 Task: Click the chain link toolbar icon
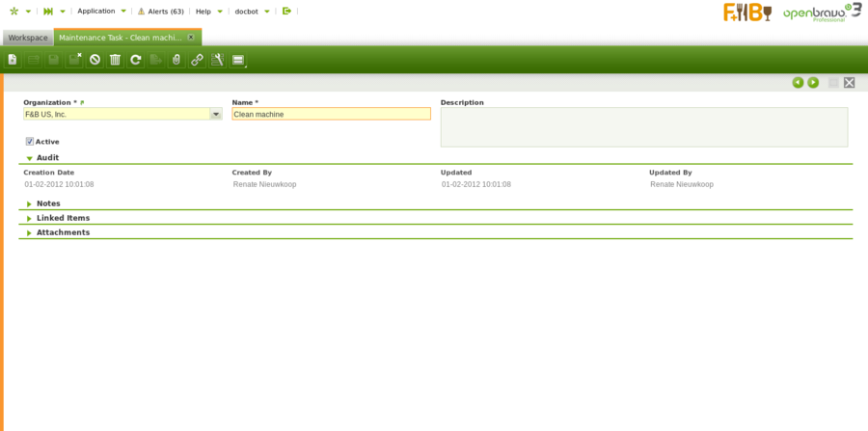pyautogui.click(x=197, y=60)
